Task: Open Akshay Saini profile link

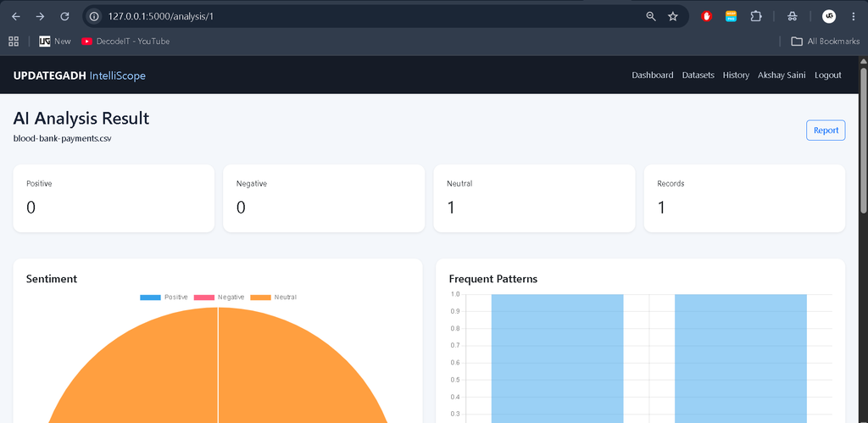Action: [782, 75]
